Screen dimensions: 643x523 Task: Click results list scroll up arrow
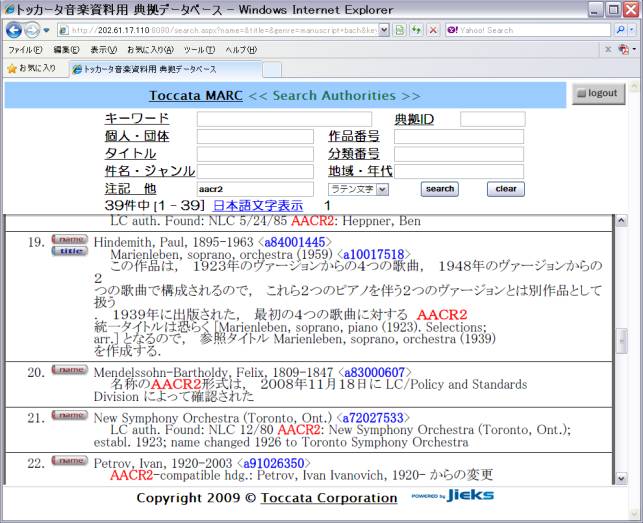pos(621,221)
